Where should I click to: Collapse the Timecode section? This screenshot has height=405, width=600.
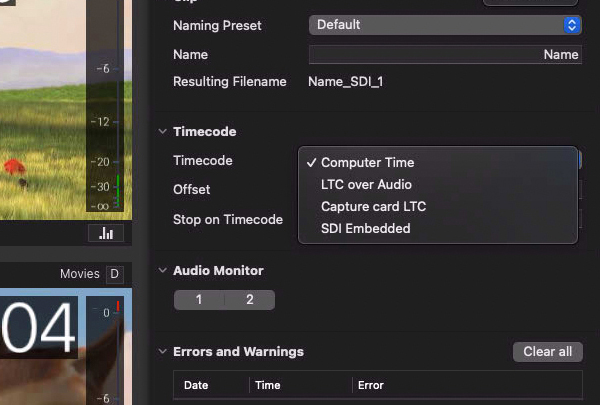(162, 132)
